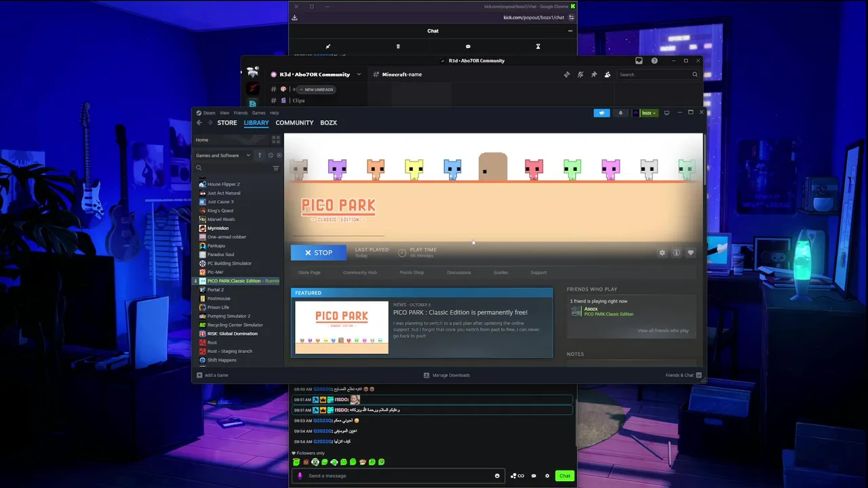Click Home in Steam library sidebar
The height and width of the screenshot is (488, 868).
(x=202, y=140)
